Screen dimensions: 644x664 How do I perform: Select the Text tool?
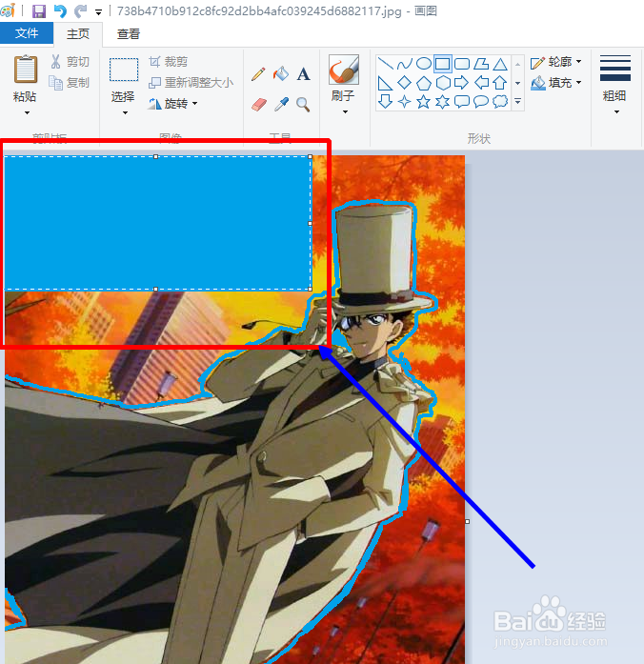coord(303,74)
